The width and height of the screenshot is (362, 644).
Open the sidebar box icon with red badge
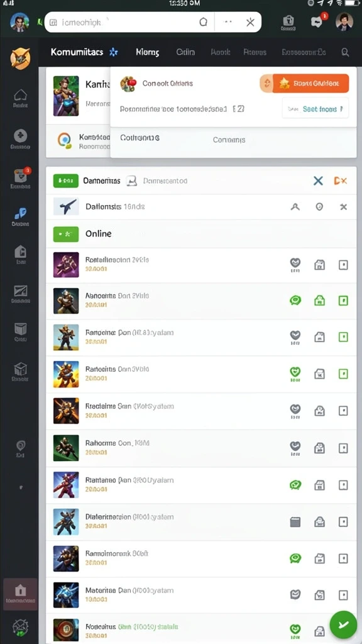20,176
